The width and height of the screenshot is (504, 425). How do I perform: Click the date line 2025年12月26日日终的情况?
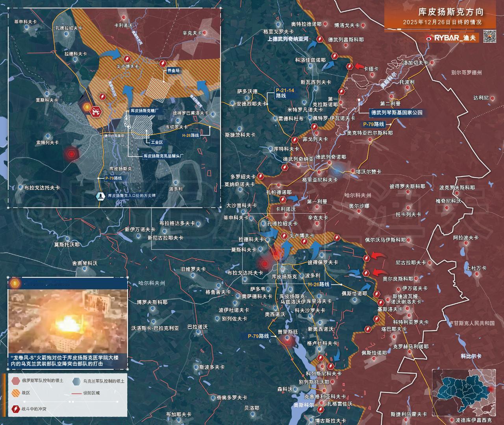click(x=442, y=22)
